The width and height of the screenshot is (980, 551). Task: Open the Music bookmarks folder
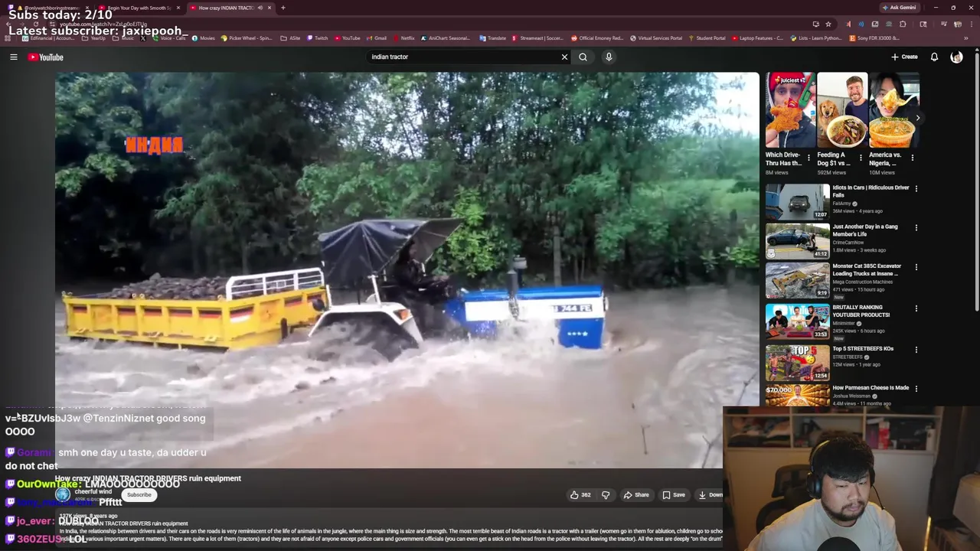point(122,37)
